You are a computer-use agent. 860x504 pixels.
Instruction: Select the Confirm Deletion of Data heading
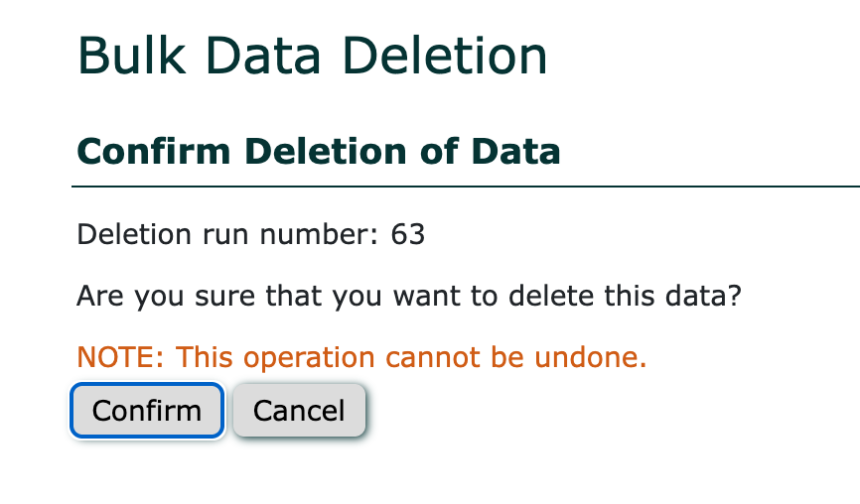[x=318, y=152]
